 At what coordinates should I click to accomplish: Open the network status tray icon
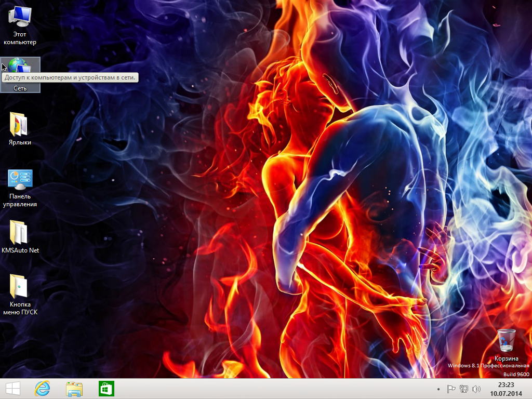(463, 389)
